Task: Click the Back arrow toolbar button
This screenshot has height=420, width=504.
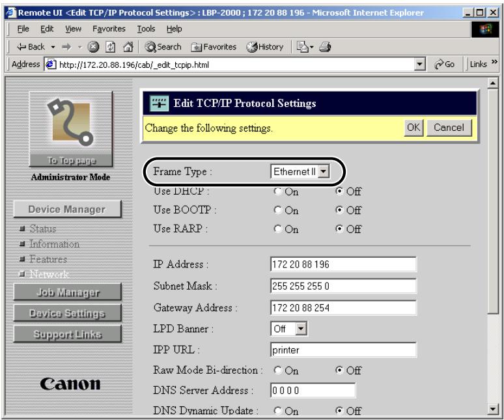Action: (31, 47)
